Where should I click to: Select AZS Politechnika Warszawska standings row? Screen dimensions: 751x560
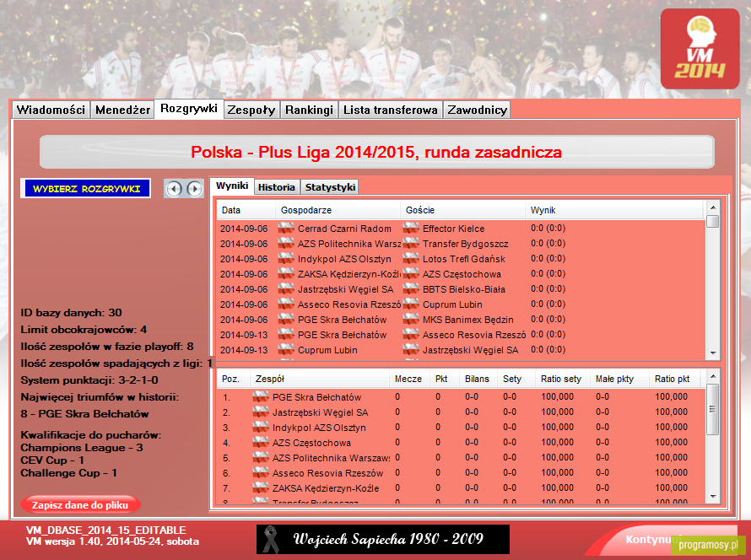[462, 458]
